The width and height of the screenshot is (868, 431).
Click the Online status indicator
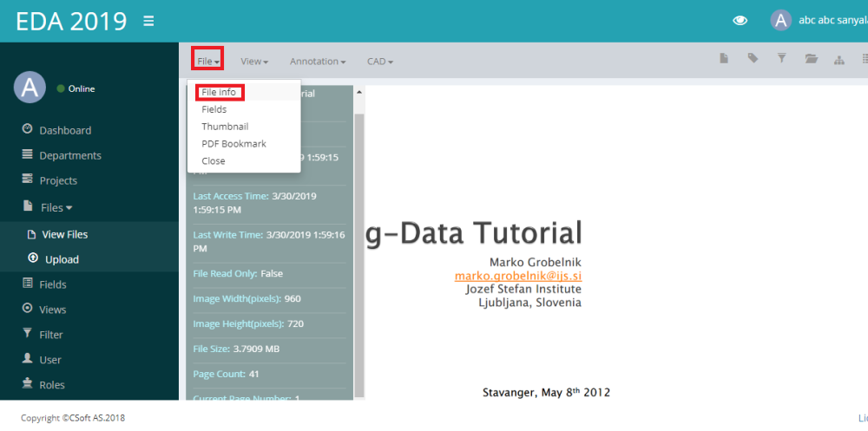tap(76, 88)
